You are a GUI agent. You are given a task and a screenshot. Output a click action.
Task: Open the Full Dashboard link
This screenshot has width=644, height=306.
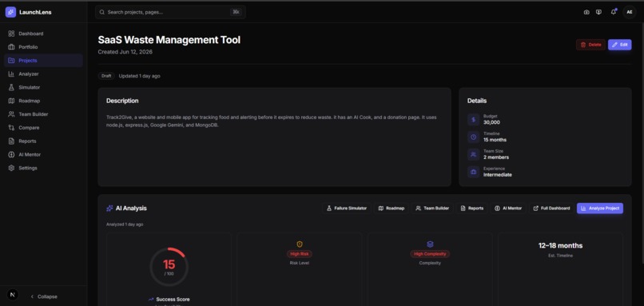pos(551,209)
